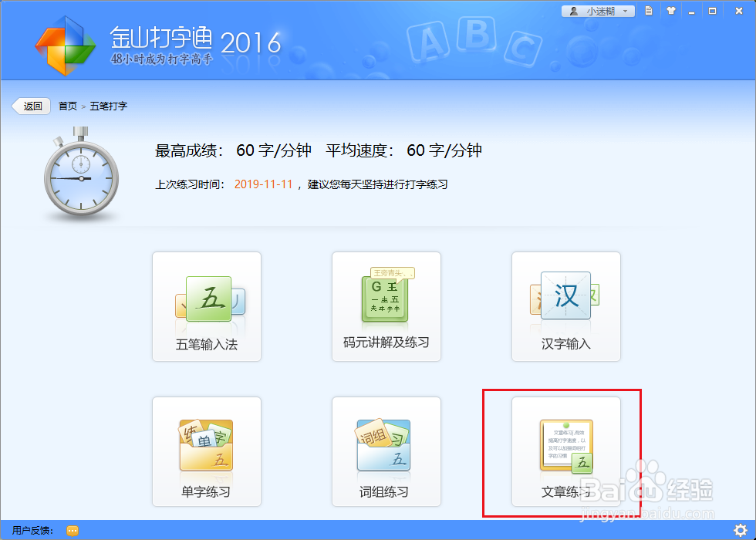Open the 五笔输入法 lesson card

[207, 307]
